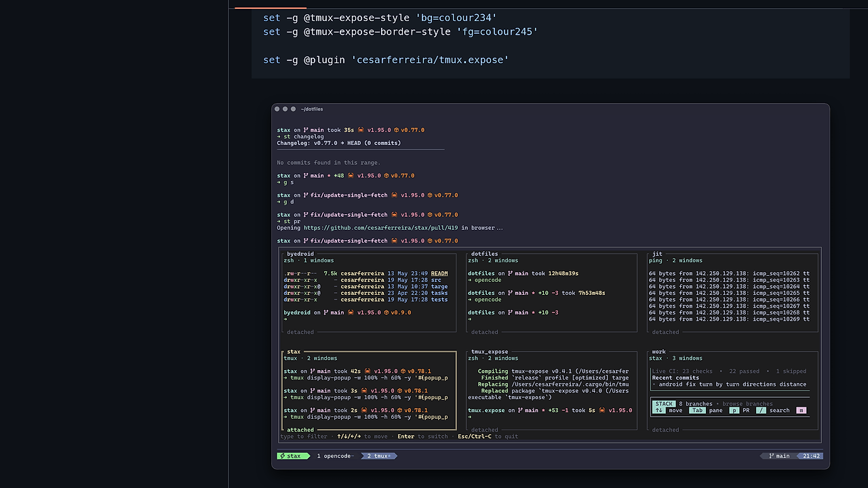
Task: Switch to the '2 tmux' window tab
Action: pos(378,456)
